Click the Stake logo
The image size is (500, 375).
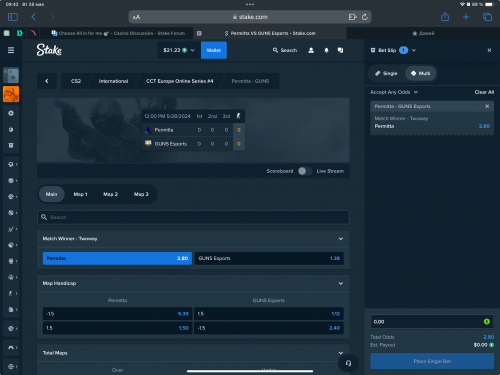(x=49, y=50)
